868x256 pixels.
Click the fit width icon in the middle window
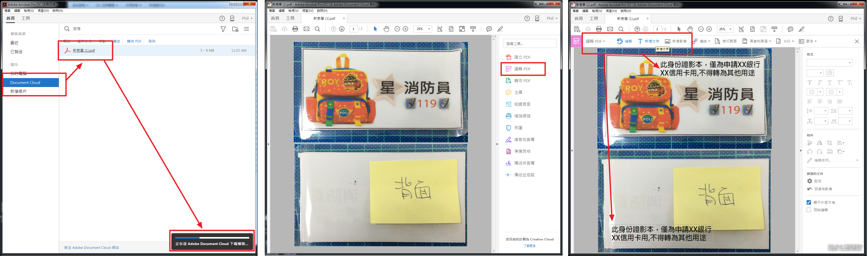pyautogui.click(x=440, y=29)
